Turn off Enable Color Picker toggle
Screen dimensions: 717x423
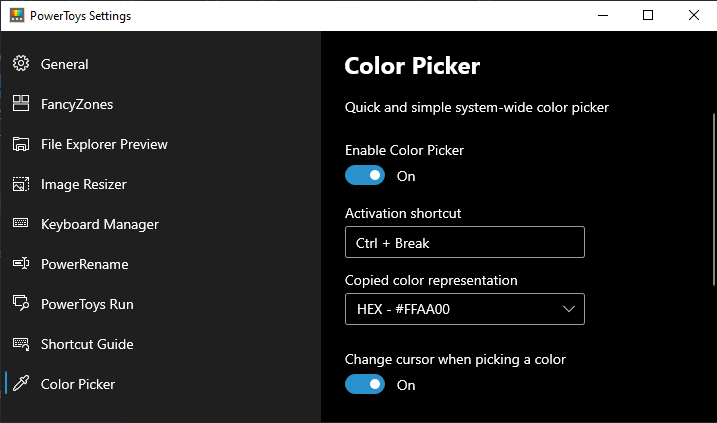coord(365,175)
